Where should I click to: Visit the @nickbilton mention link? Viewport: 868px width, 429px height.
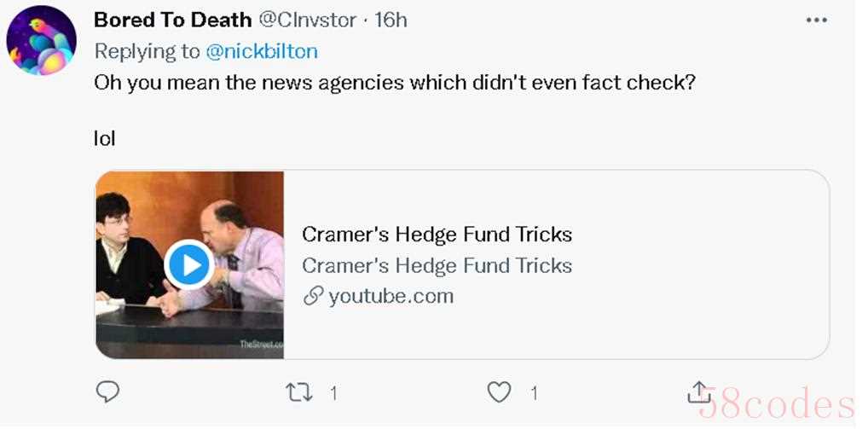click(262, 51)
